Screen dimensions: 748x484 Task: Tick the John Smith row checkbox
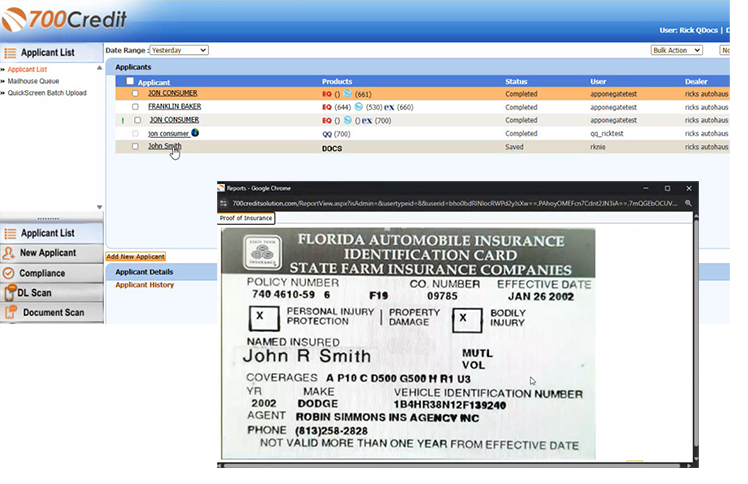(x=135, y=147)
